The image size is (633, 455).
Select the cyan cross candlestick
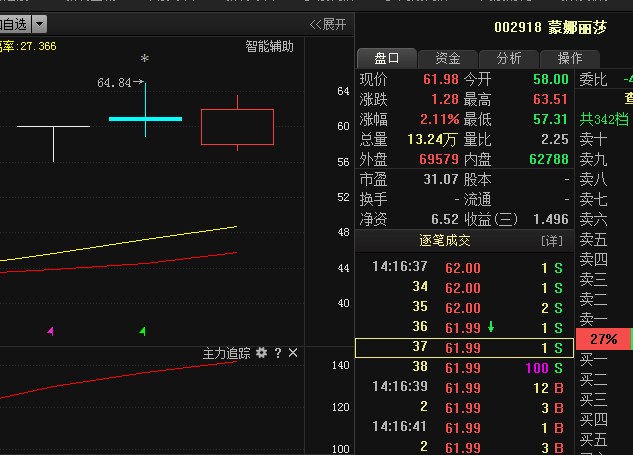click(145, 119)
